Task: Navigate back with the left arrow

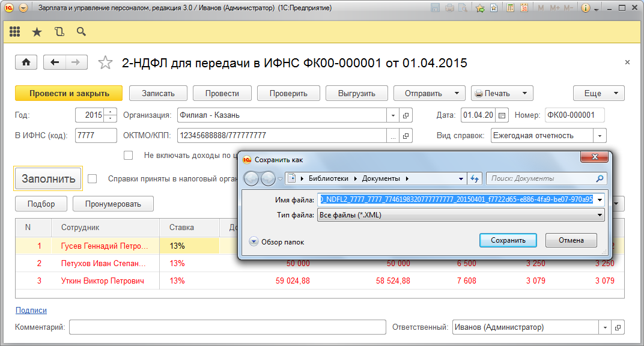Action: [54, 62]
